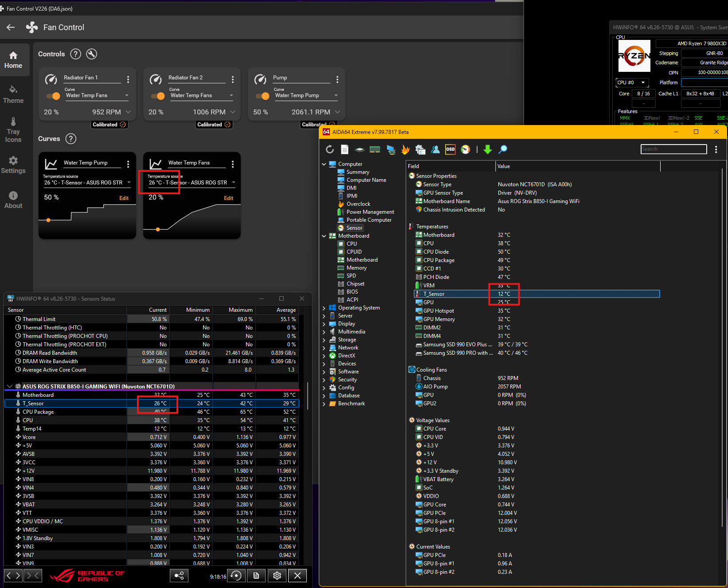Toggle the Radiator Fan 2 control switch

coord(158,96)
